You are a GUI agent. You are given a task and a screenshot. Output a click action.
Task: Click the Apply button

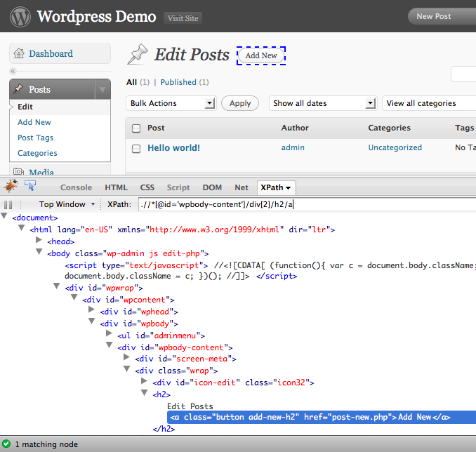click(240, 103)
